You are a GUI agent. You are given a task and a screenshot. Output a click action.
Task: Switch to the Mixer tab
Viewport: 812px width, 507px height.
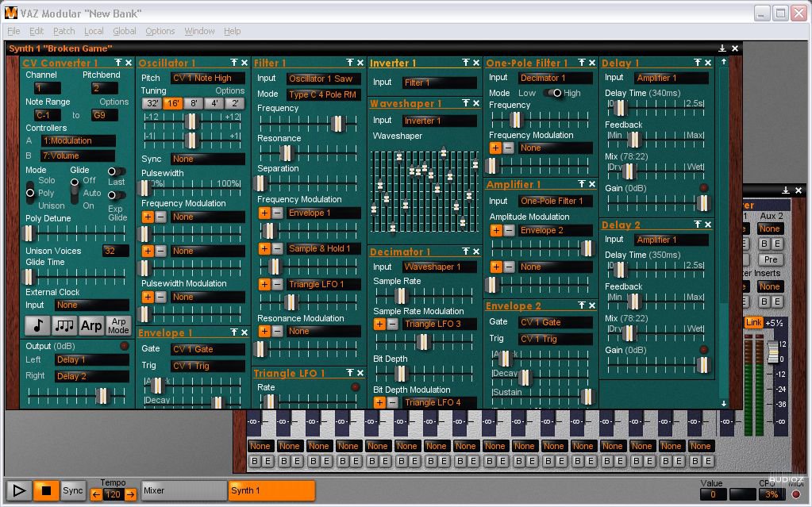(184, 490)
